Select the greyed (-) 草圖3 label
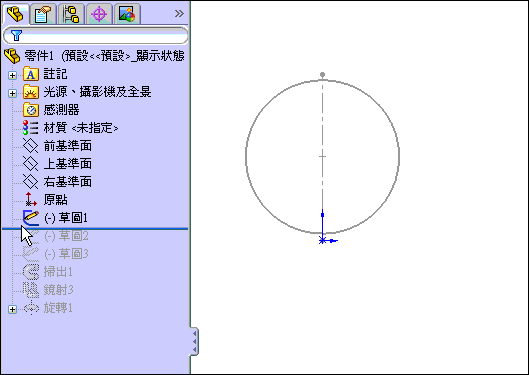The height and width of the screenshot is (375, 529). point(66,254)
